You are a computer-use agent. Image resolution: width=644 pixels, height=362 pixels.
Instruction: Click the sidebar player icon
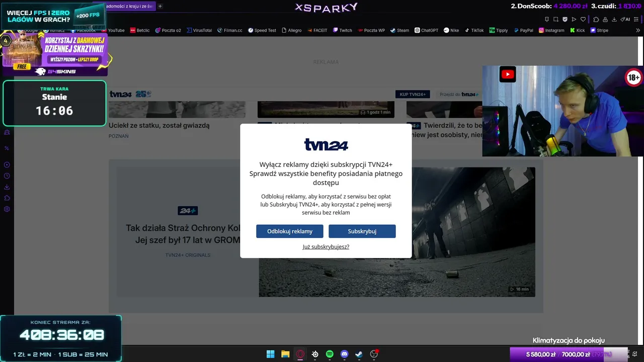coord(7,165)
